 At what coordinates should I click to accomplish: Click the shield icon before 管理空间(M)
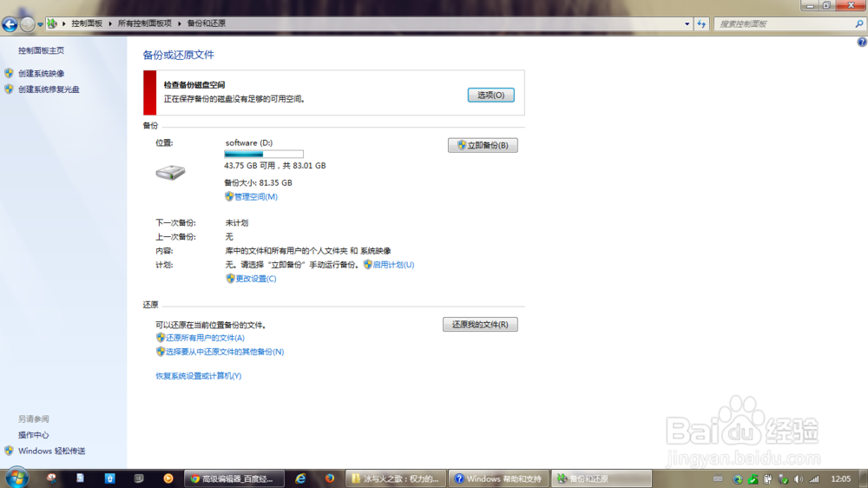229,196
